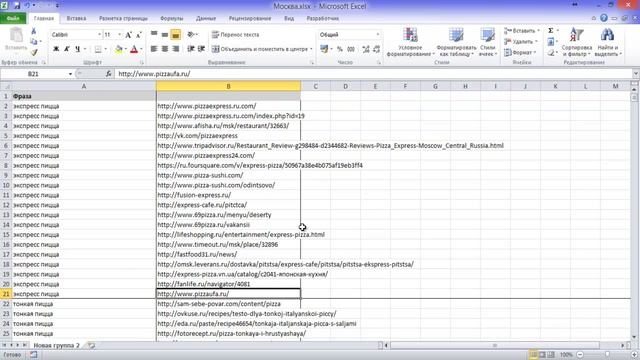Switch to the Формулы tab
This screenshot has width=640, height=360.
point(171,18)
